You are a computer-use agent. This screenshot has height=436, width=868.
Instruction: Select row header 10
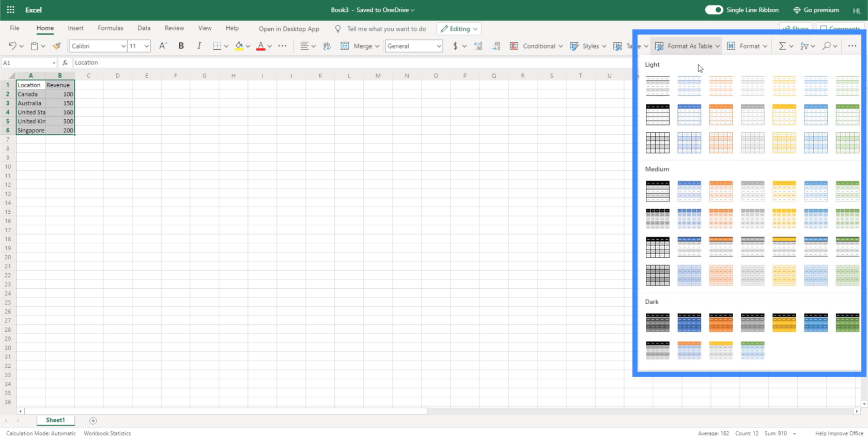point(8,167)
